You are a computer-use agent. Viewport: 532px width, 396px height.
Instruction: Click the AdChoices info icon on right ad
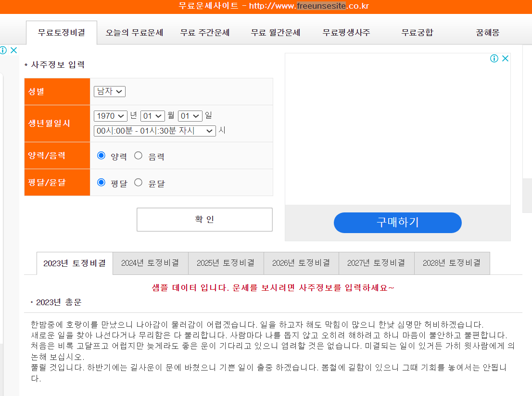coord(494,58)
